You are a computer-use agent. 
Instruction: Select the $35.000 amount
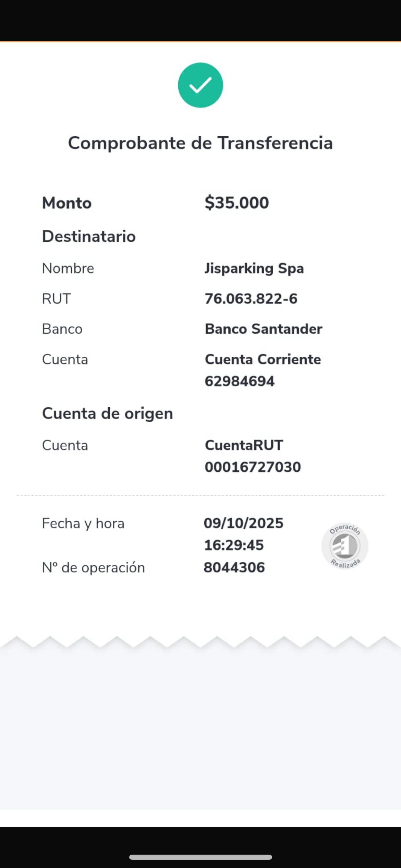(236, 203)
